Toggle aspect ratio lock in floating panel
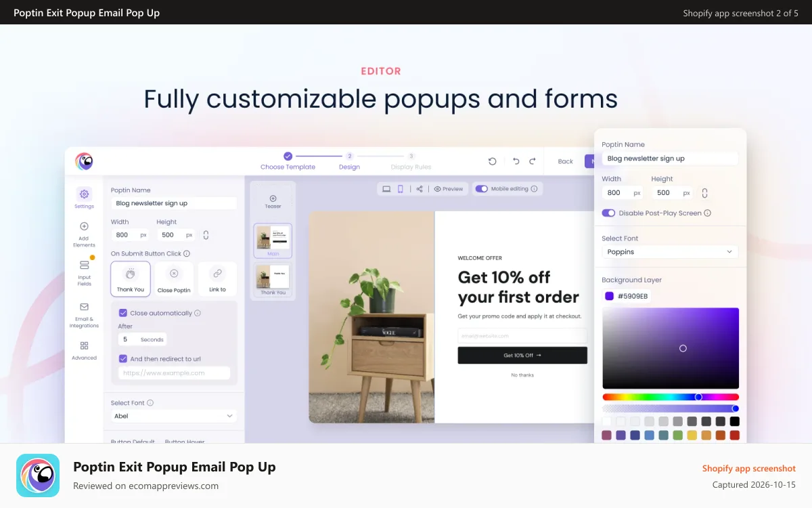This screenshot has width=812, height=508. coord(704,193)
